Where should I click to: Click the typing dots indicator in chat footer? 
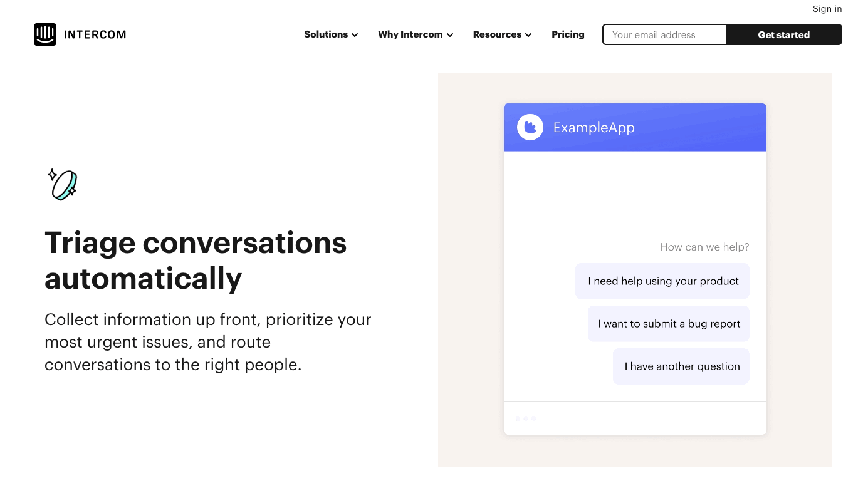click(525, 418)
